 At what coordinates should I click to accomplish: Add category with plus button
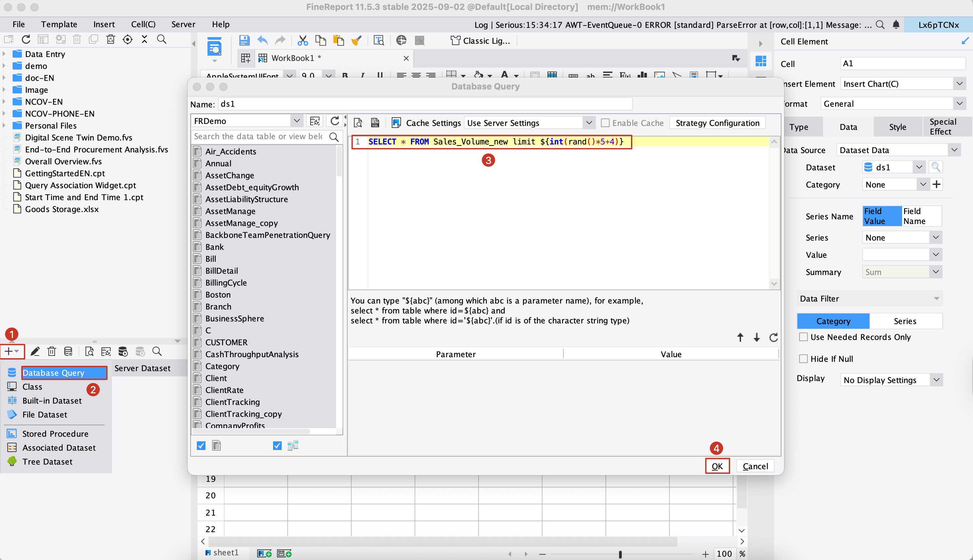click(936, 184)
